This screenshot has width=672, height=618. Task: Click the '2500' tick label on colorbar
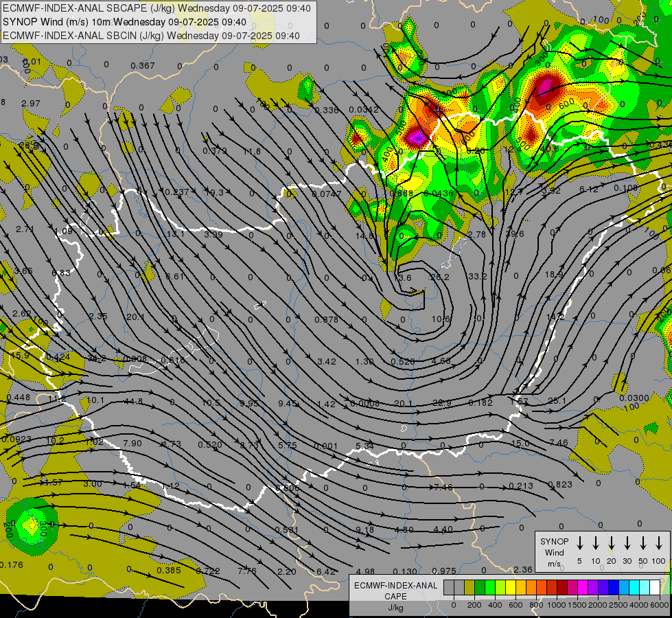click(618, 605)
